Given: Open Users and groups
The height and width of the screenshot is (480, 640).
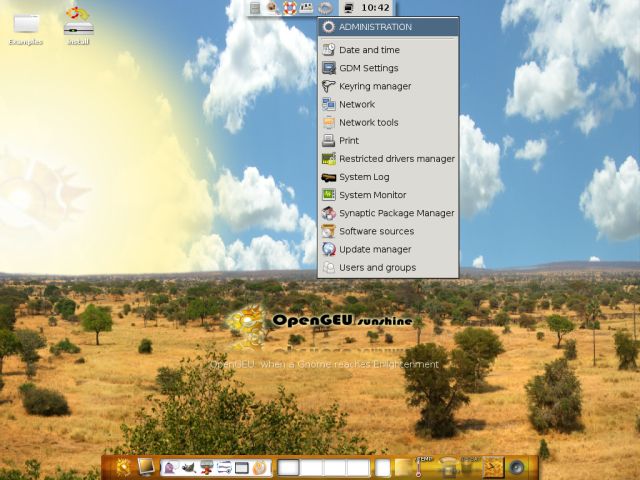Looking at the screenshot, I should click(x=388, y=267).
